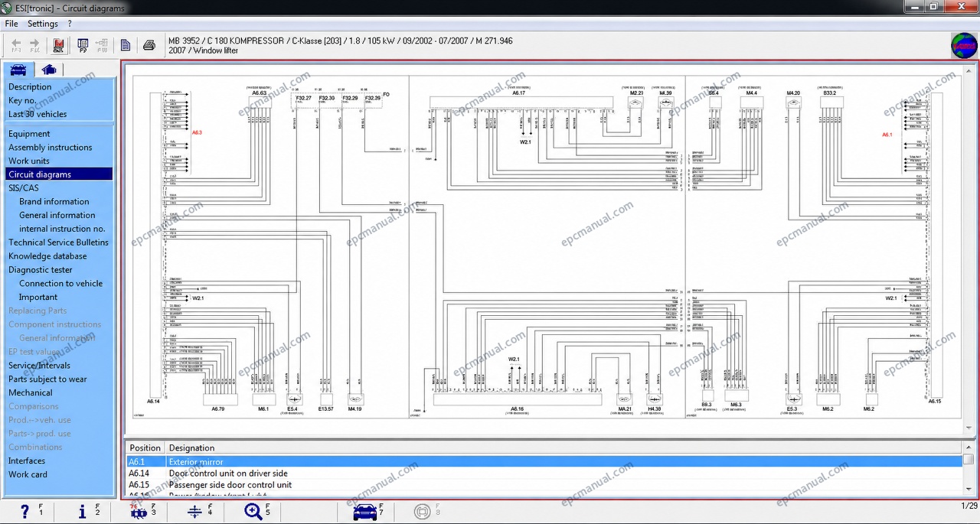The image size is (980, 524).
Task: Click the component list scrollbar thumb
Action: [x=969, y=460]
